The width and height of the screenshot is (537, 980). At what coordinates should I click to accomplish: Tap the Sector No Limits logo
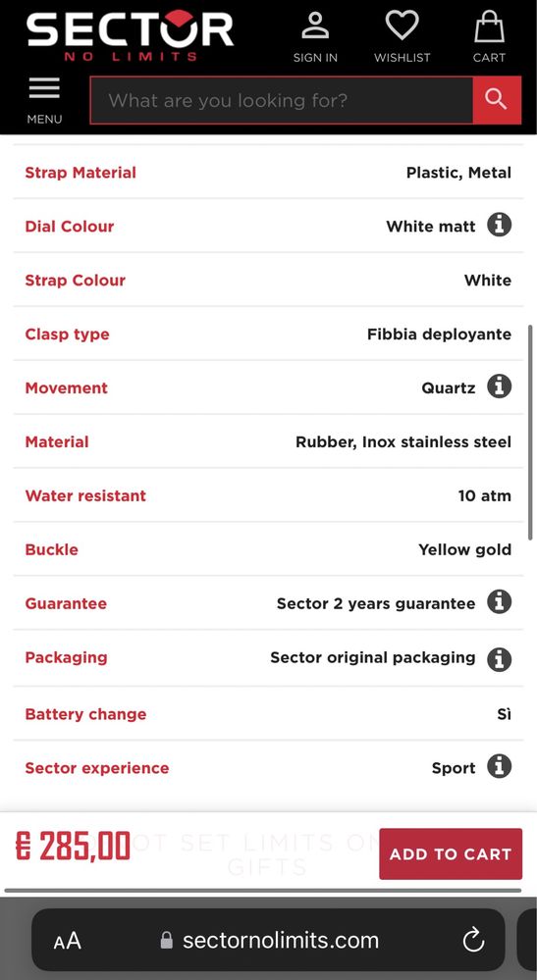(130, 35)
